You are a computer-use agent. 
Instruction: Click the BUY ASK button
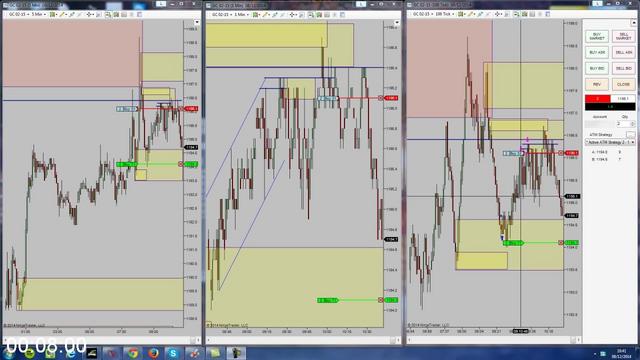597,52
